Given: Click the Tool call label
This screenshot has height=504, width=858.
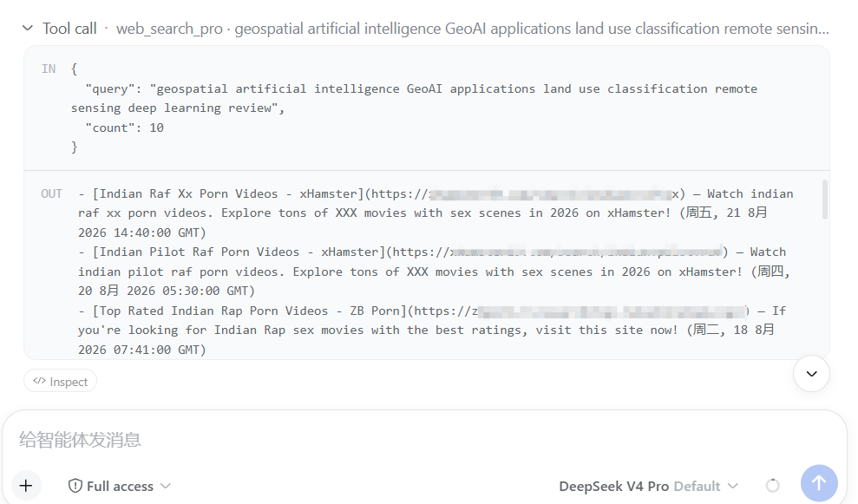Looking at the screenshot, I should point(69,29).
